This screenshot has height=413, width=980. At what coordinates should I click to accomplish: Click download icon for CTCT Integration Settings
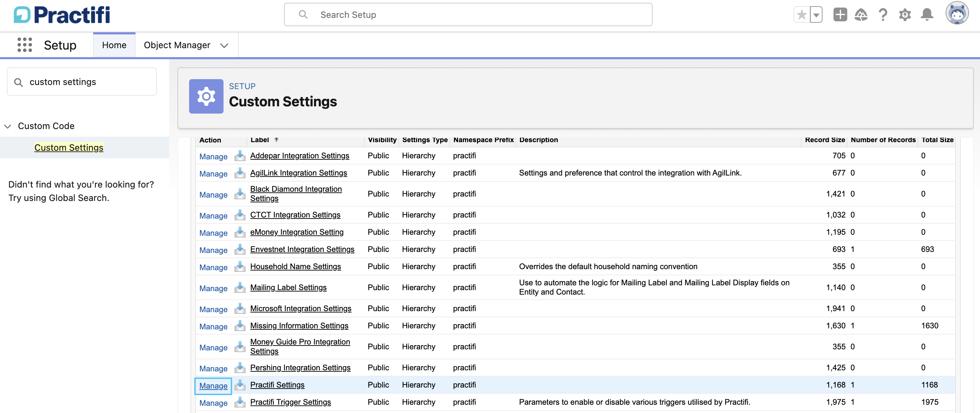[x=240, y=215]
